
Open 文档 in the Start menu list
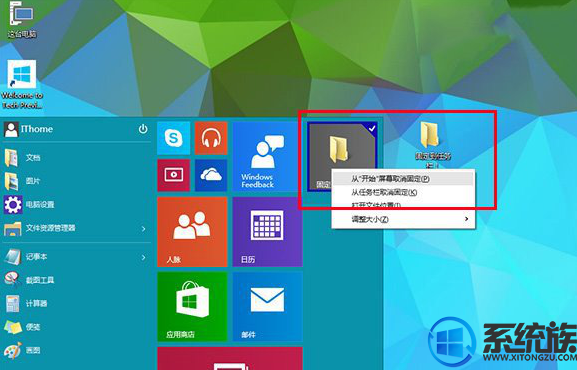point(76,158)
